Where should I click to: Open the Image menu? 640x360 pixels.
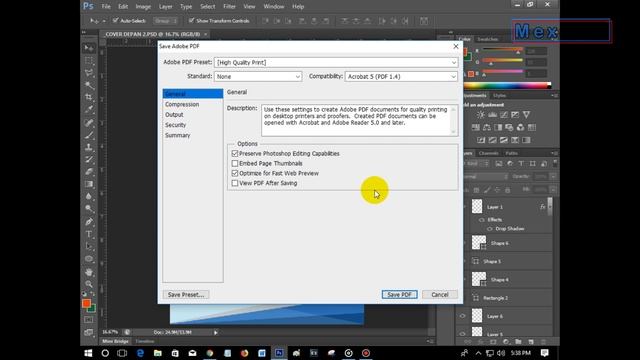143,7
